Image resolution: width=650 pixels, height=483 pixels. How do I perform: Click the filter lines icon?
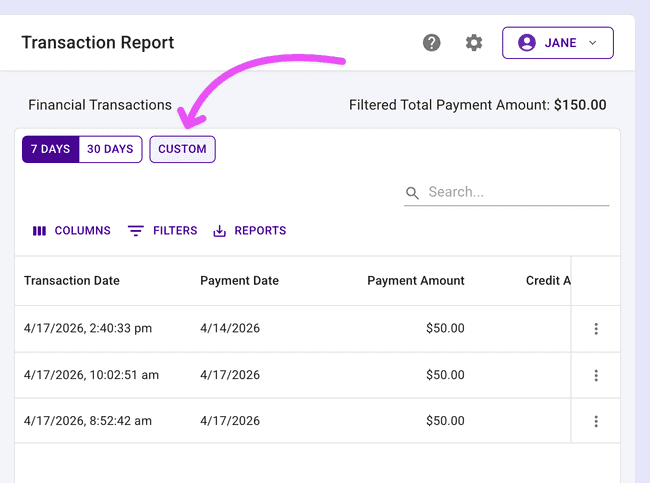tap(136, 231)
